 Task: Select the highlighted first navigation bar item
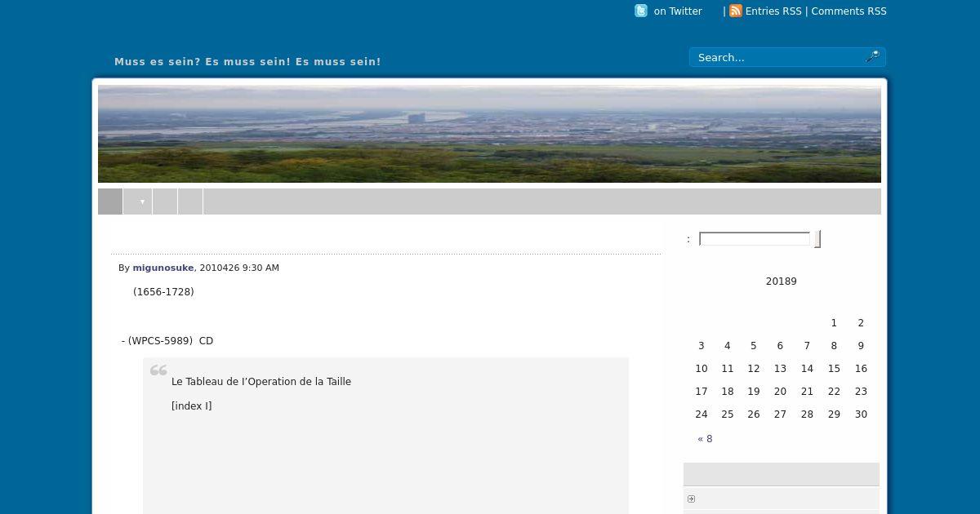coord(110,202)
